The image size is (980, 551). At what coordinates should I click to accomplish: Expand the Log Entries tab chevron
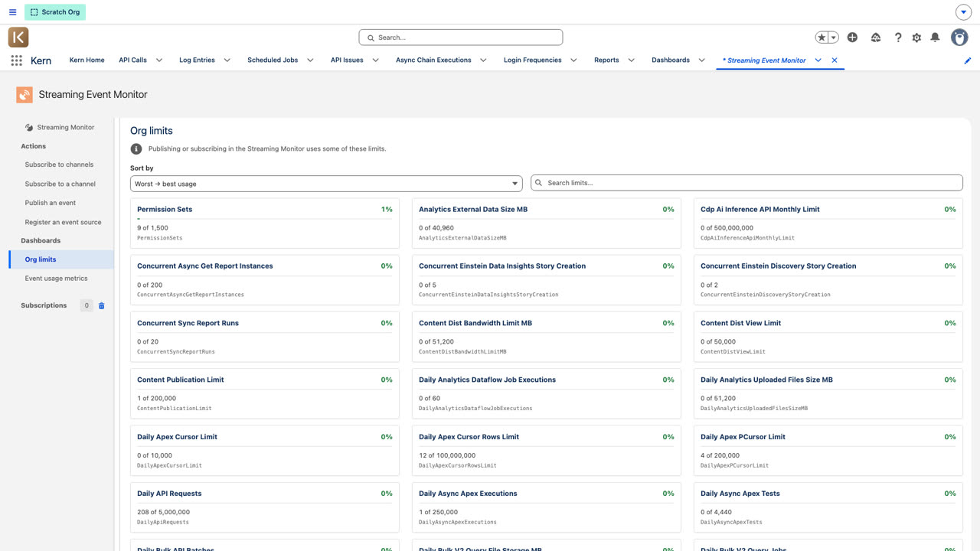tap(227, 60)
